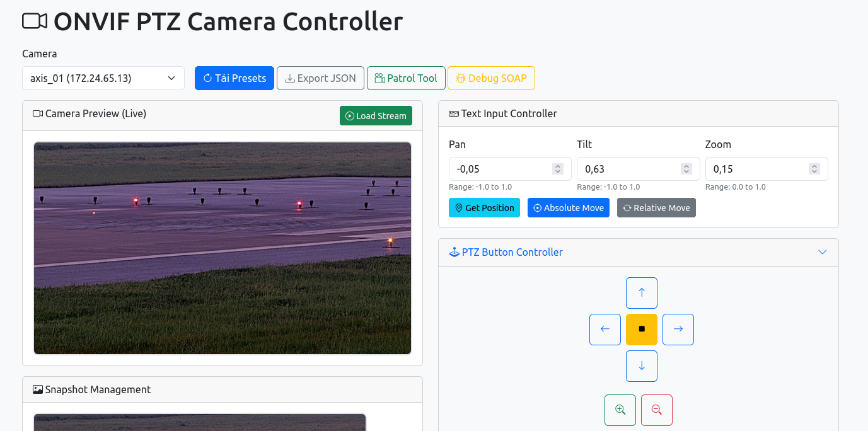868x431 pixels.
Task: Focus the Tilt value input field
Action: pyautogui.click(x=638, y=169)
